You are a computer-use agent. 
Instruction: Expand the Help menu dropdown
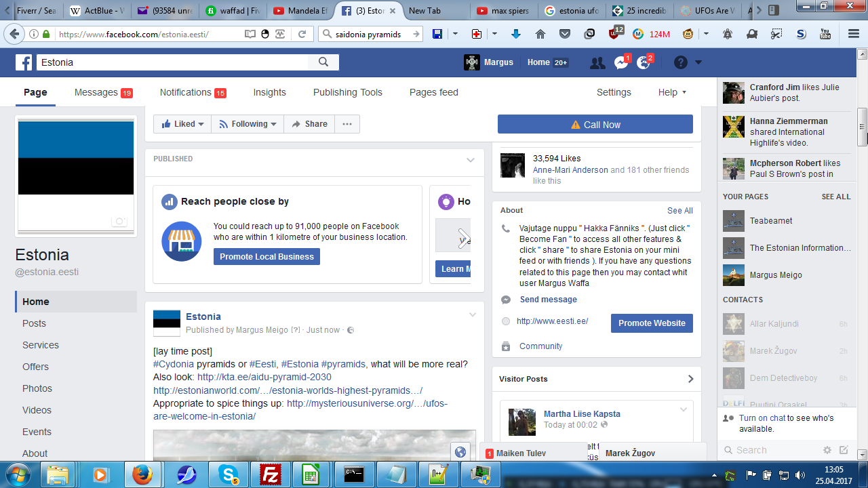(672, 92)
